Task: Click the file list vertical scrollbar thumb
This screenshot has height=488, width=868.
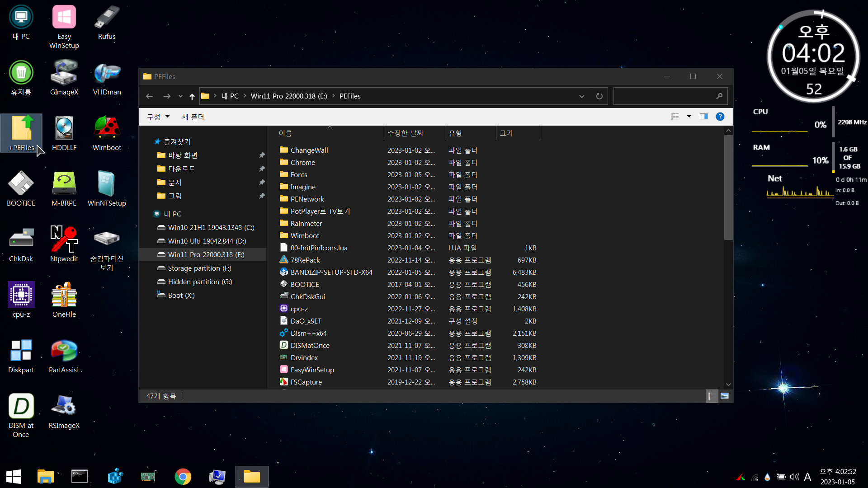Action: point(728,187)
